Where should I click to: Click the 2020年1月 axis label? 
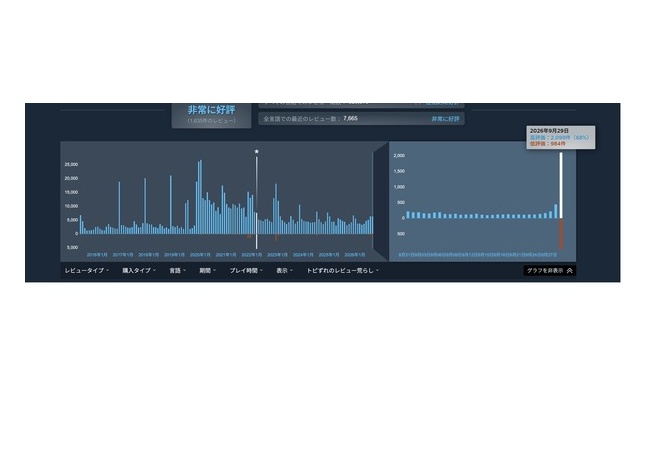pos(200,255)
